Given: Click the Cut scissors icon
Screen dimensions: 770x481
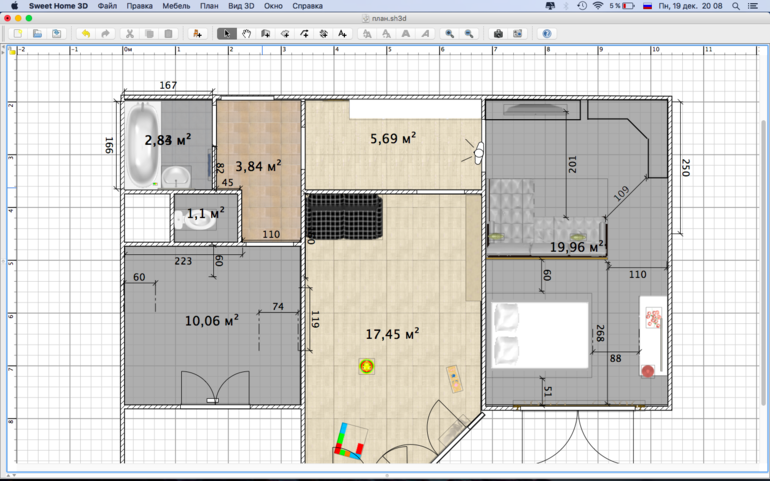Looking at the screenshot, I should [129, 34].
